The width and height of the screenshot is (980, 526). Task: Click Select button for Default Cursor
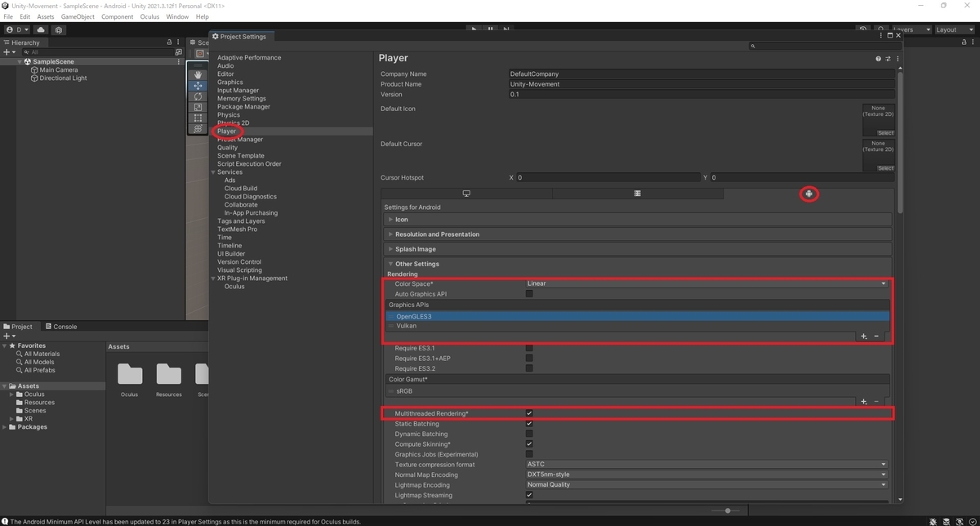pyautogui.click(x=885, y=168)
